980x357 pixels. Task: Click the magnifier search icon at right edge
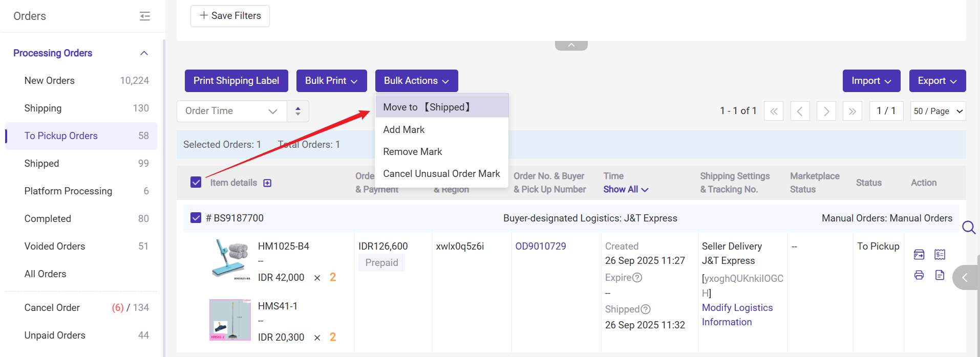968,227
